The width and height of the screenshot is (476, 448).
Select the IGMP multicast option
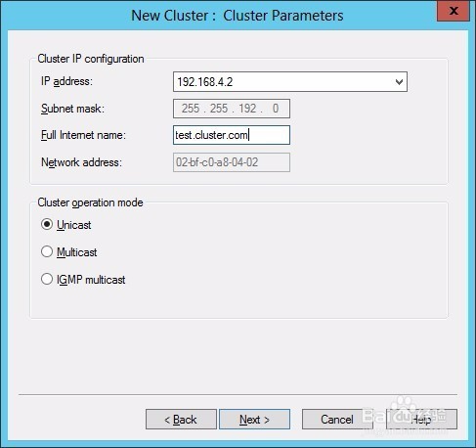click(47, 279)
